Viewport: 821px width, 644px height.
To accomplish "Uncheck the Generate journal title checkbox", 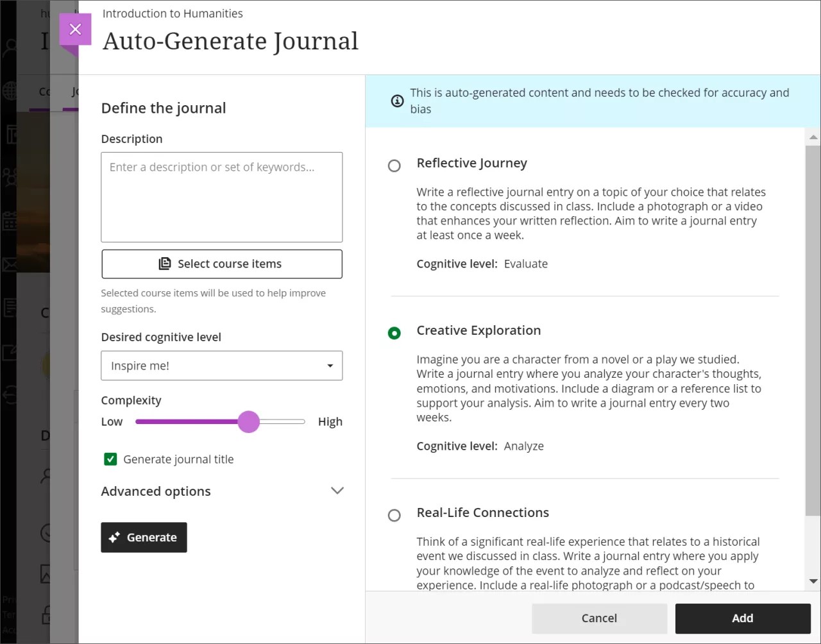I will coord(110,459).
